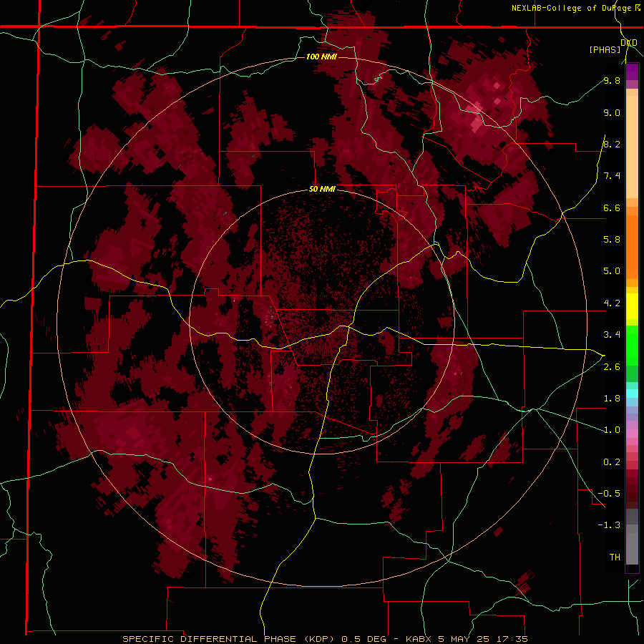Click the 1.0 color scale label
The width and height of the screenshot is (644, 644).
pyautogui.click(x=612, y=430)
